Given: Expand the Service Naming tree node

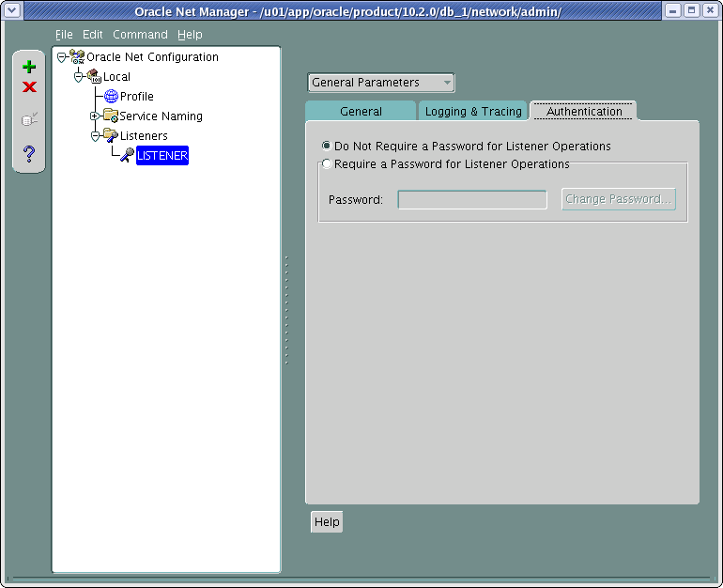Looking at the screenshot, I should click(95, 116).
